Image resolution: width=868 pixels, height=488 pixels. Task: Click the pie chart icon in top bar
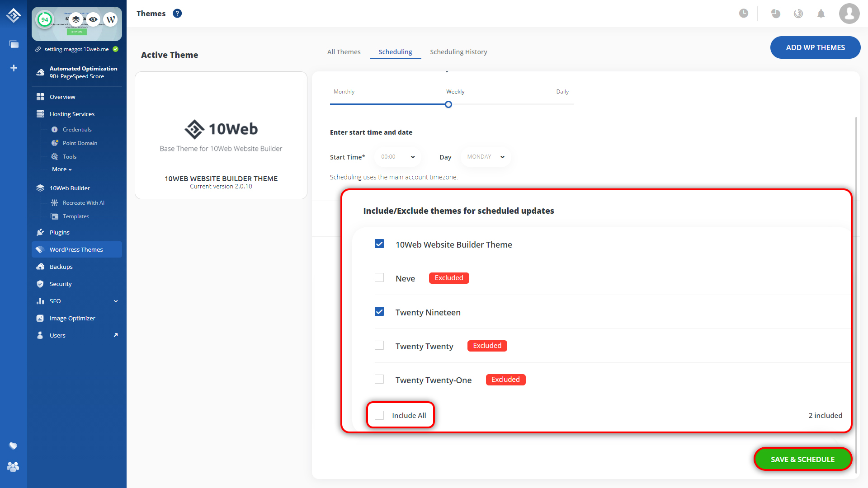(776, 14)
